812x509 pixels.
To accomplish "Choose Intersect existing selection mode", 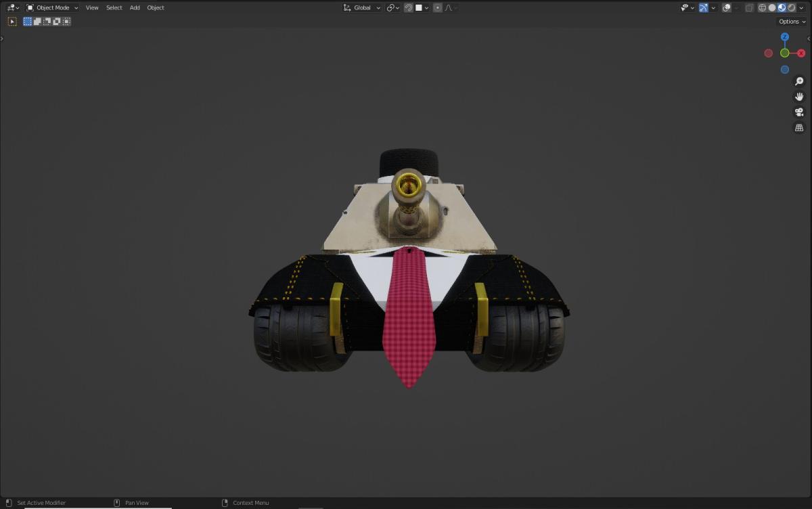I will pos(66,21).
